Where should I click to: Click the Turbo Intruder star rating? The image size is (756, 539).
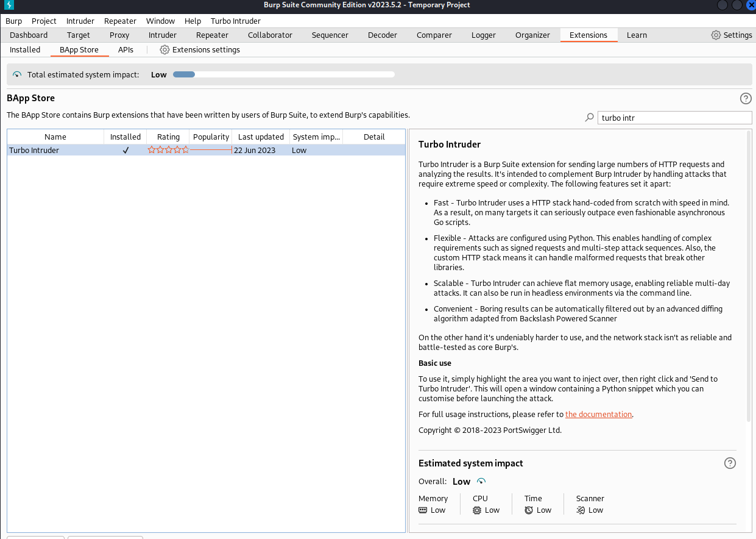click(x=168, y=150)
